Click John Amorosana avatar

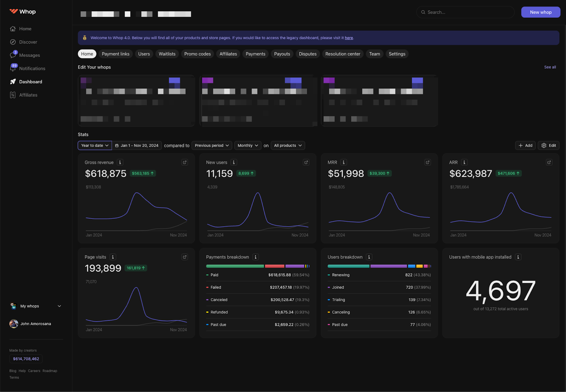(14, 324)
